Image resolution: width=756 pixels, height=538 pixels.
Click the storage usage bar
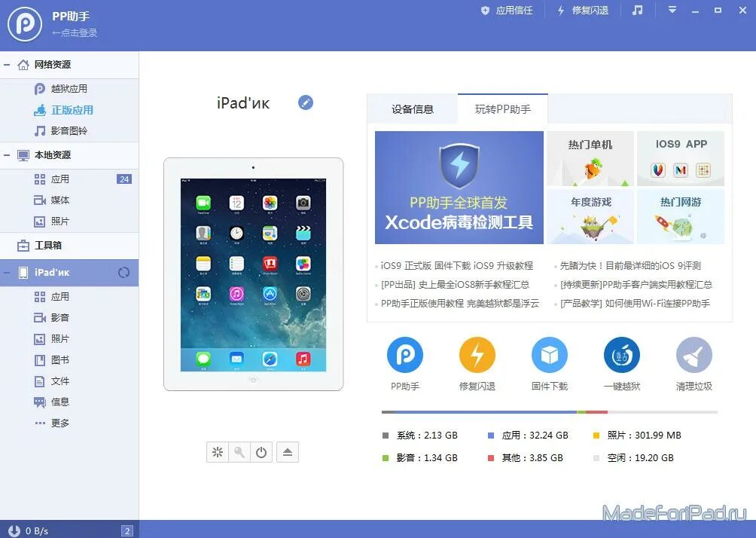click(550, 412)
